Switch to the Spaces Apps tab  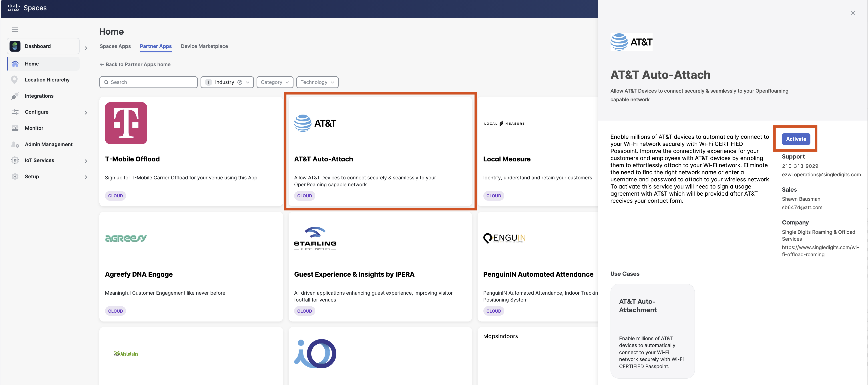click(115, 46)
